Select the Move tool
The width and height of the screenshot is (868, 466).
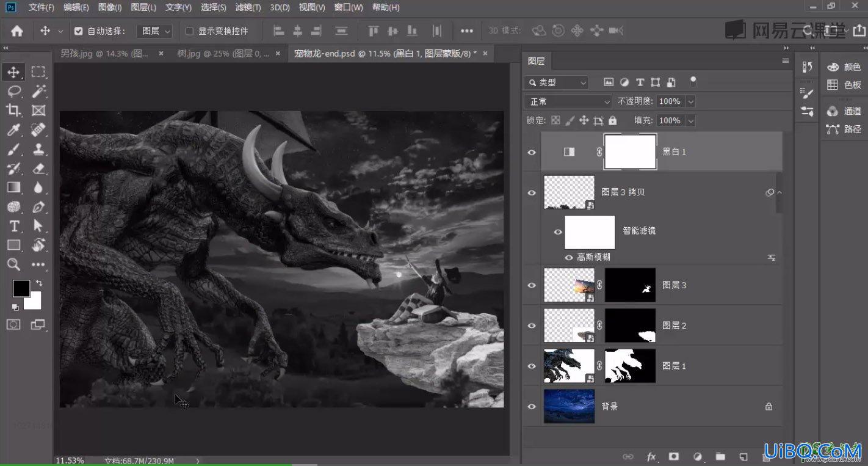(x=13, y=71)
